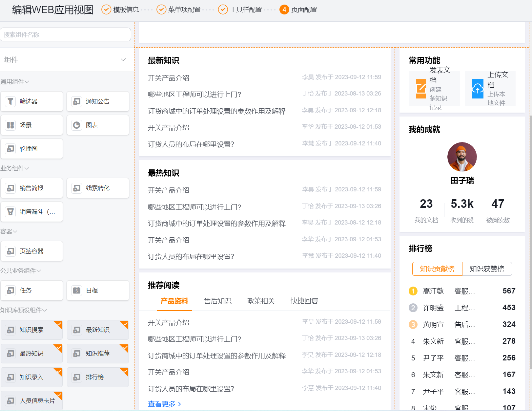Click the 图表 chart component icon
The height and width of the screenshot is (411, 532).
(x=76, y=125)
